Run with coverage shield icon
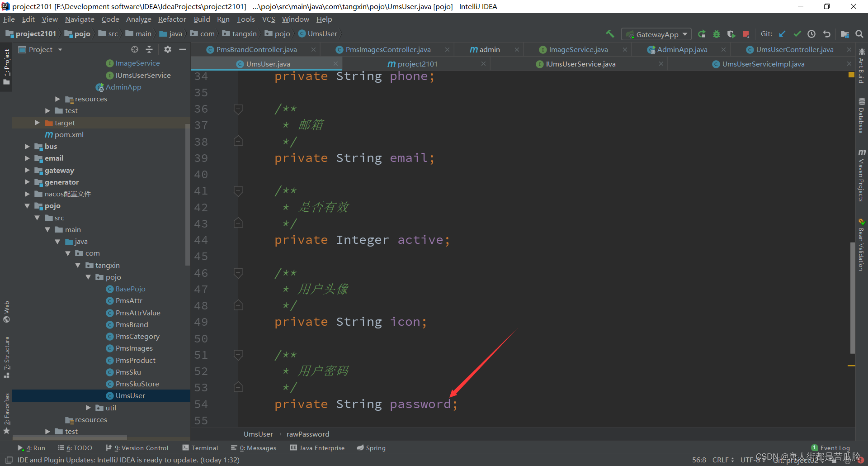This screenshot has width=868, height=466. click(x=731, y=34)
